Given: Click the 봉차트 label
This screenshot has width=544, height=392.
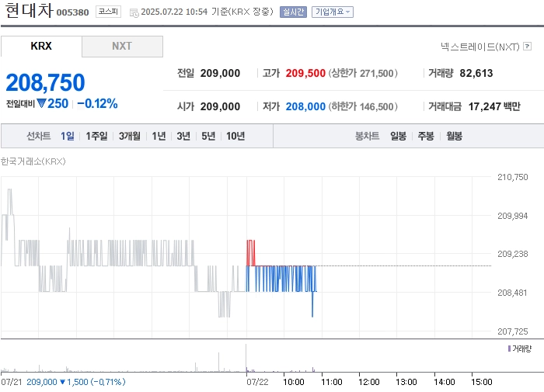Looking at the screenshot, I should point(367,136).
